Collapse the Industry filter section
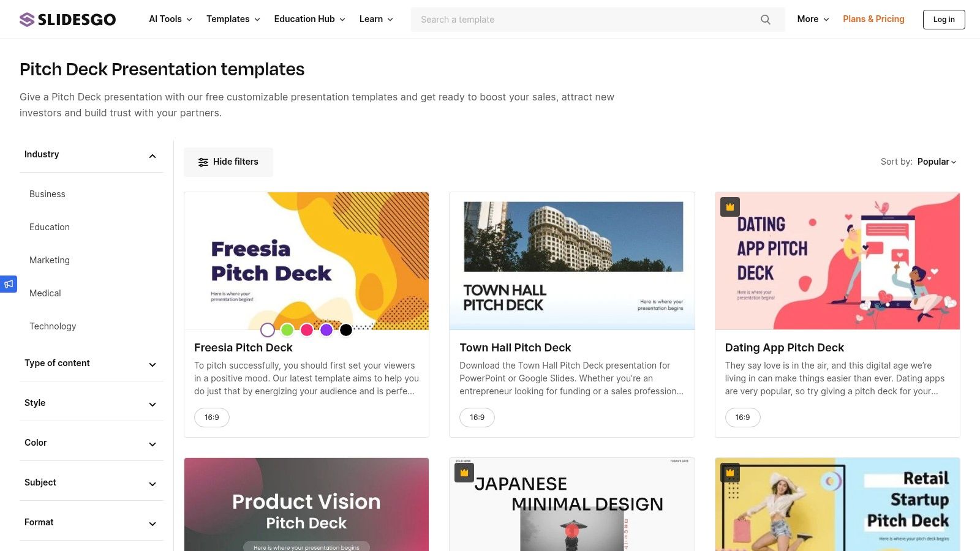Viewport: 980px width, 551px height. point(153,156)
